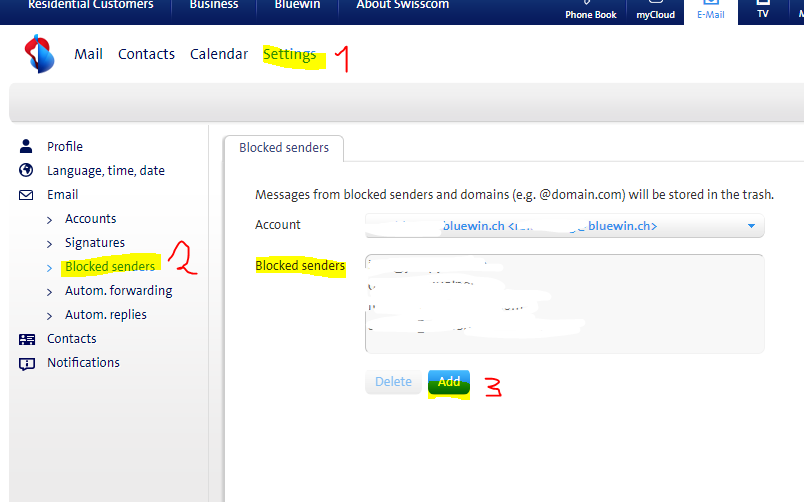Viewport: 804px width, 502px height.
Task: Open Phone Book in the top bar
Action: click(591, 9)
